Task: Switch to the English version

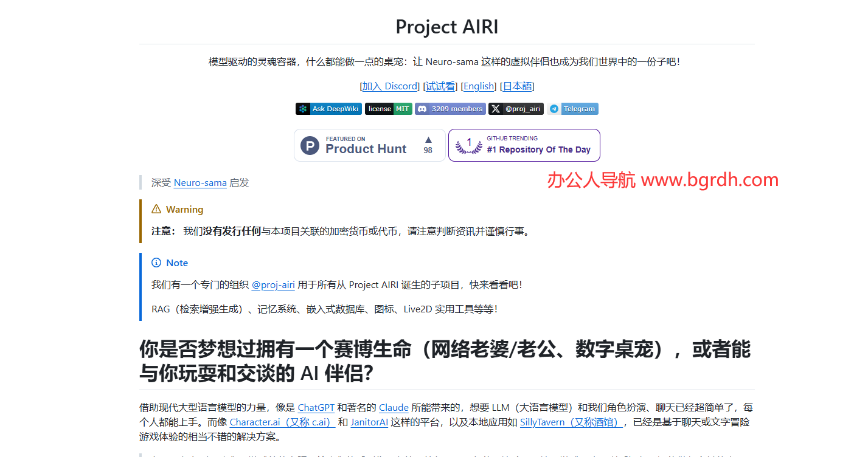Action: coord(479,86)
